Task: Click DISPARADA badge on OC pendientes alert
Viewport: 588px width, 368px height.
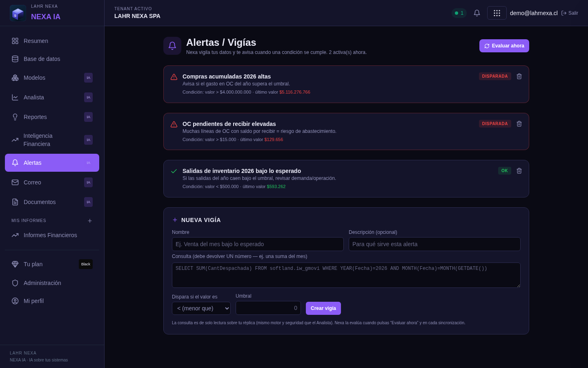Action: click(495, 124)
